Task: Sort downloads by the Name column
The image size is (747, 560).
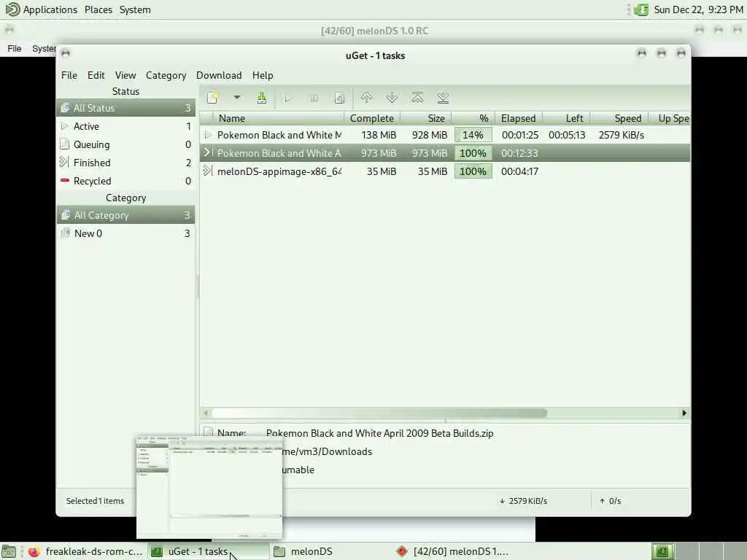Action: point(279,118)
